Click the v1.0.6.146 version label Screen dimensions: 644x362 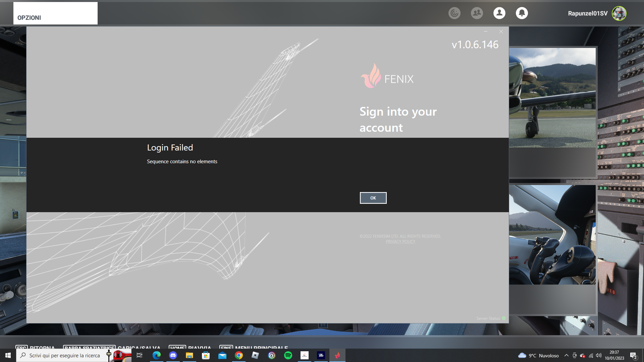point(475,45)
